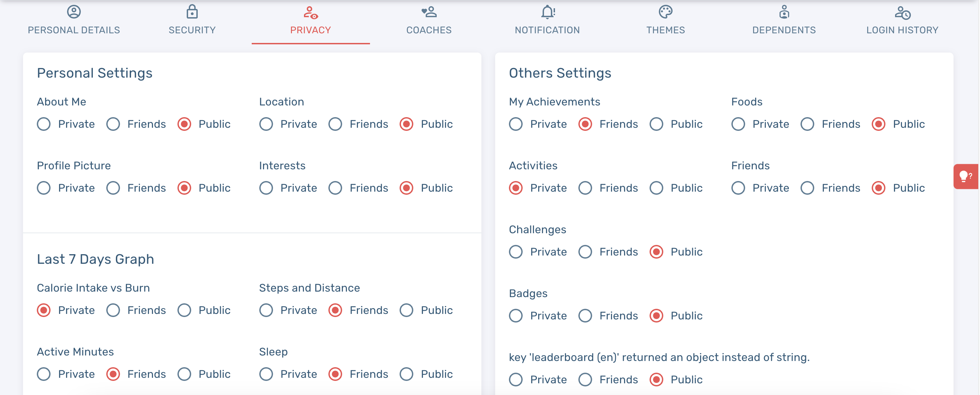
Task: Select Private for Sleep graph
Action: (266, 374)
